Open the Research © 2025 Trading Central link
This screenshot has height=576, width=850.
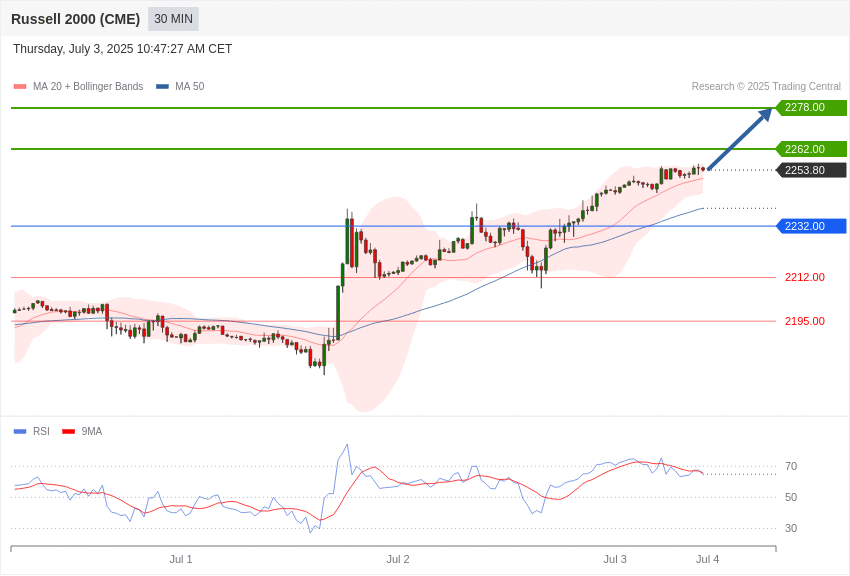click(x=766, y=86)
